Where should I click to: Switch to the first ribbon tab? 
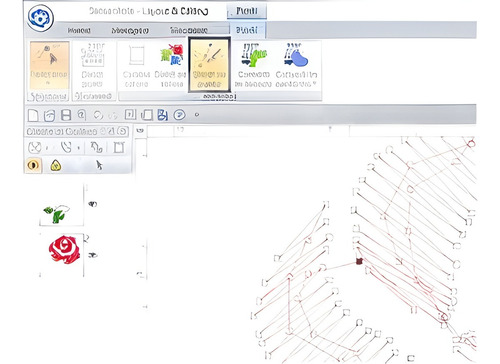tap(79, 31)
